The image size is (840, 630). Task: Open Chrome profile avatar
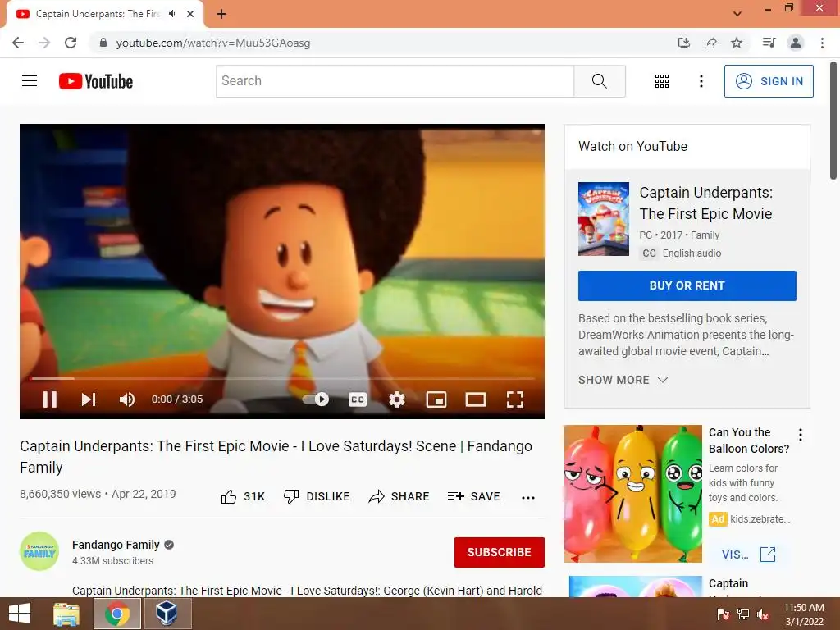[x=796, y=43]
